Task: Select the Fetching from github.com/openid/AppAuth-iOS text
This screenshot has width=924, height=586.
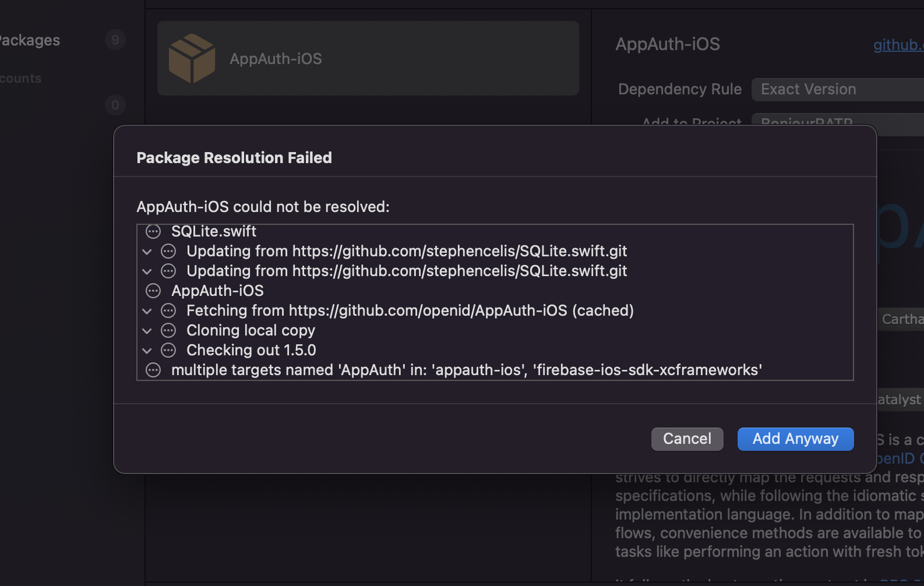Action: (410, 310)
